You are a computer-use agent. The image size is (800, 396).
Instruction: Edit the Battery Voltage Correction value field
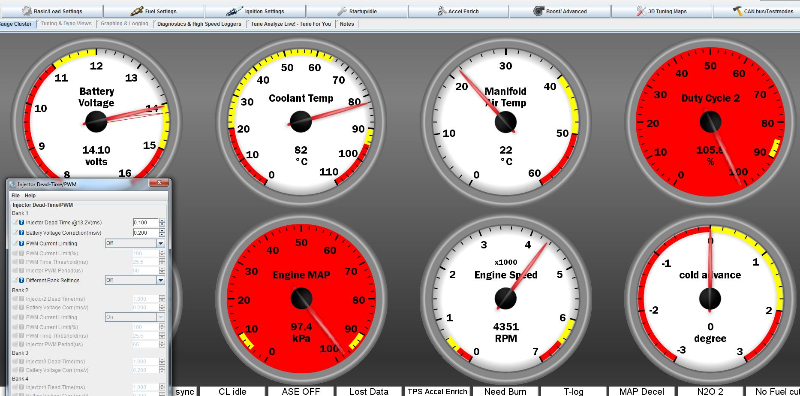point(145,233)
